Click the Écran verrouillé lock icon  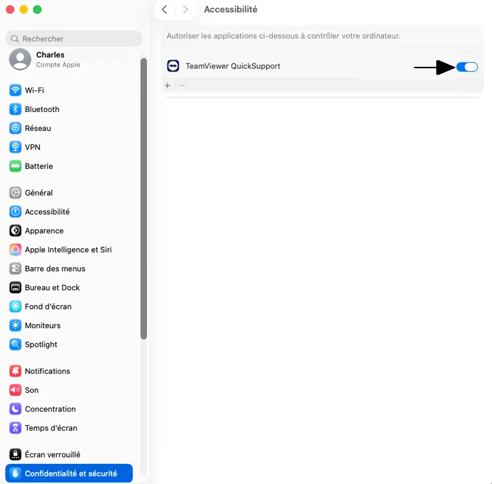click(15, 454)
